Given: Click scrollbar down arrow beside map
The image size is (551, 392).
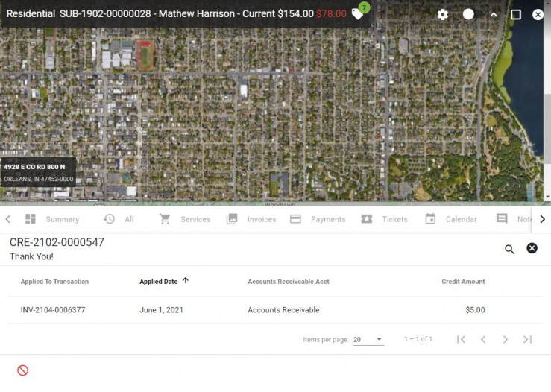Looking at the screenshot, I should click(x=547, y=197).
